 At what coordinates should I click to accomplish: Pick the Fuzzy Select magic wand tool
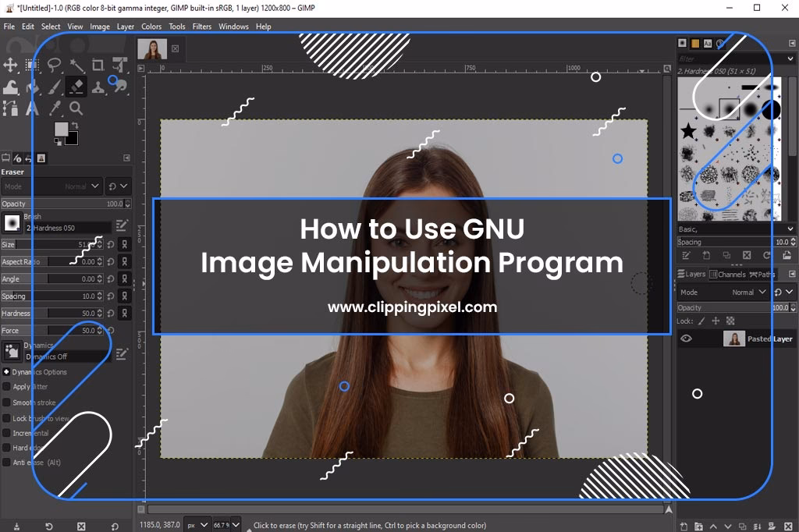pyautogui.click(x=76, y=65)
